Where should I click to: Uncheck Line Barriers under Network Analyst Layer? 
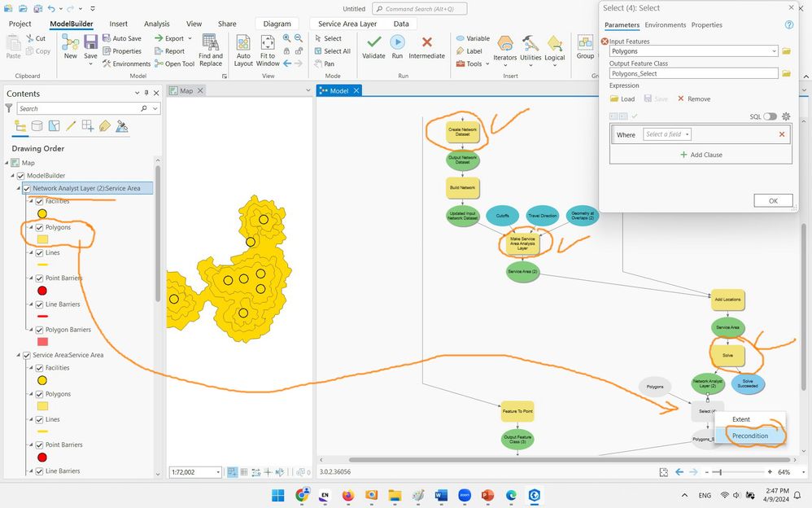pos(39,304)
